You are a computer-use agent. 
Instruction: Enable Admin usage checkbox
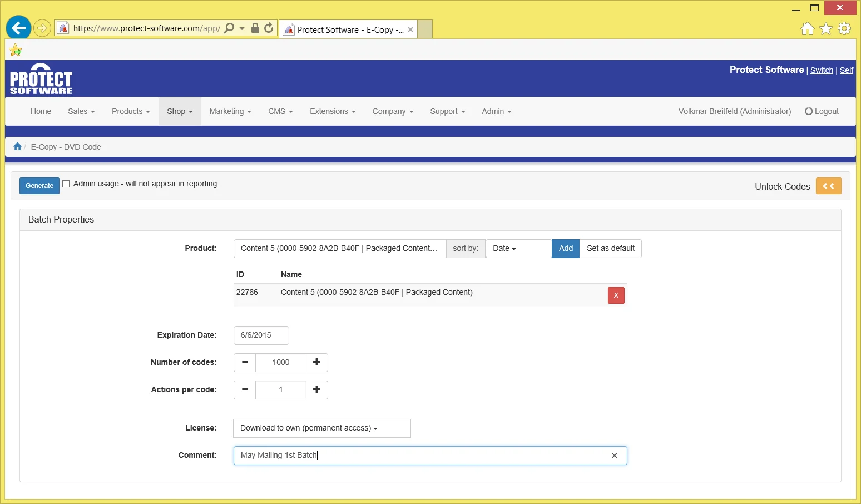pos(66,184)
